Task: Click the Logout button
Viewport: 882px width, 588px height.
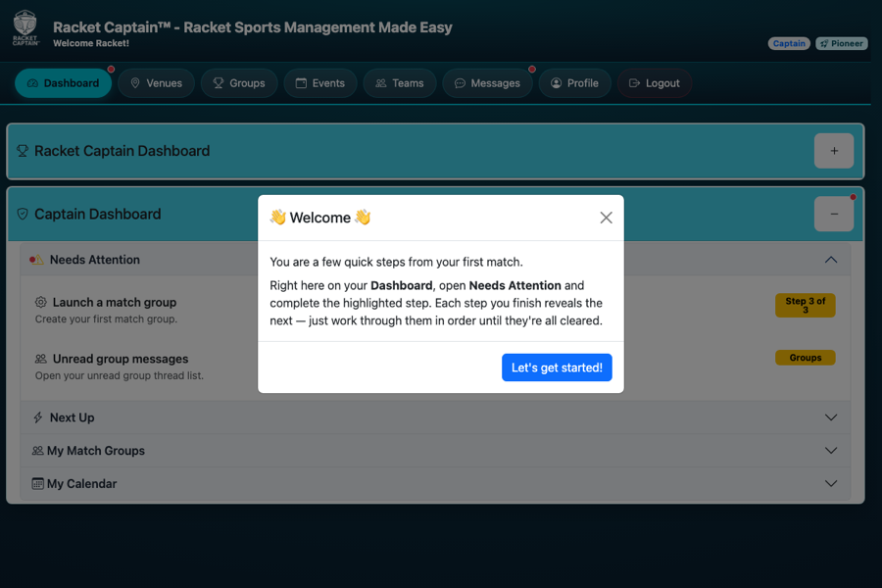Action: coord(655,83)
